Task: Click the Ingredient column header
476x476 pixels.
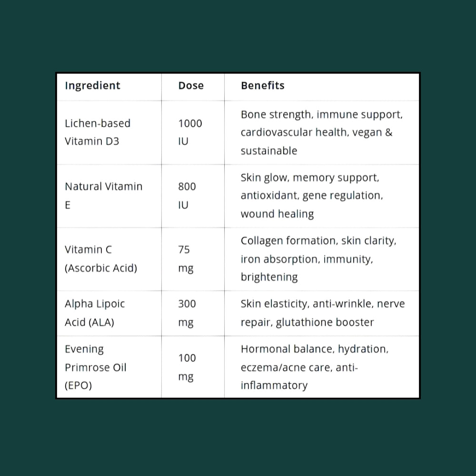Action: [92, 86]
